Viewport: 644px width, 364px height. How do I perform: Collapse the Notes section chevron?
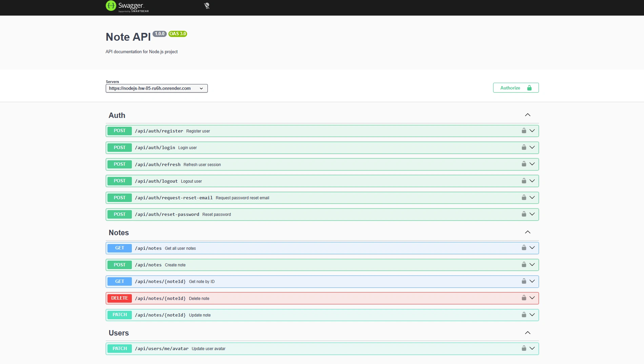pyautogui.click(x=527, y=232)
